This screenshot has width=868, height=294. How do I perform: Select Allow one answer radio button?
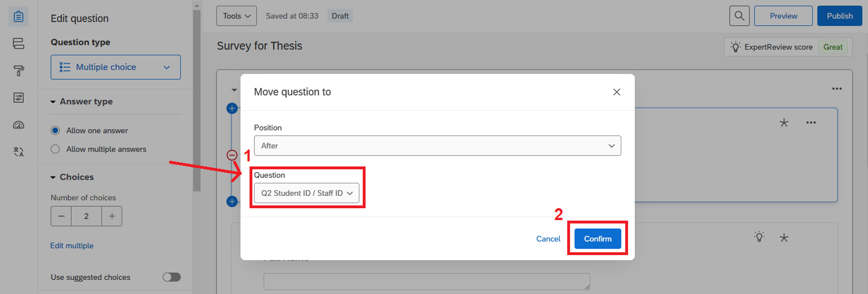(55, 131)
